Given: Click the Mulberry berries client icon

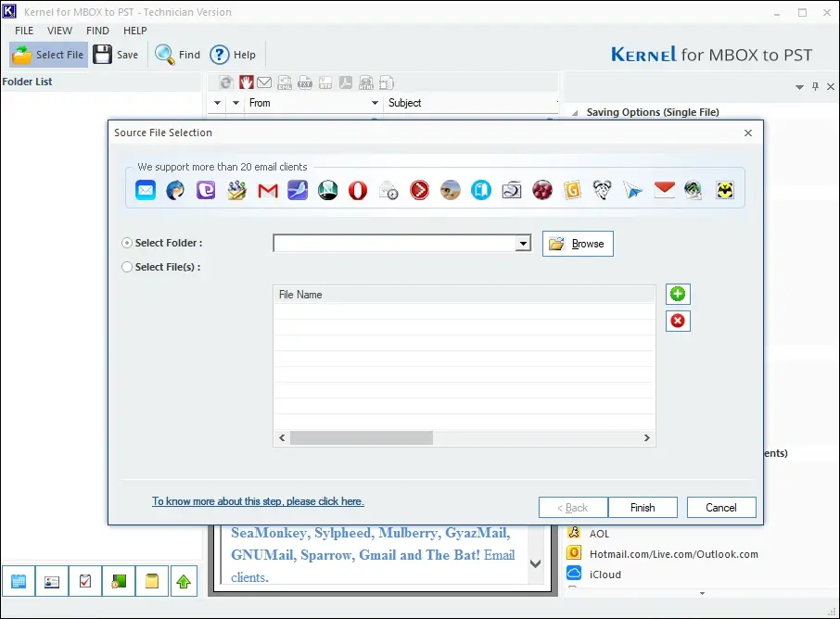Looking at the screenshot, I should click(x=542, y=190).
